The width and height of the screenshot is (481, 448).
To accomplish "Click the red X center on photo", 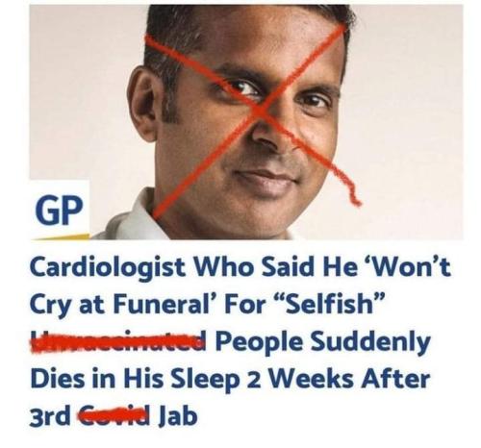I will (x=263, y=109).
